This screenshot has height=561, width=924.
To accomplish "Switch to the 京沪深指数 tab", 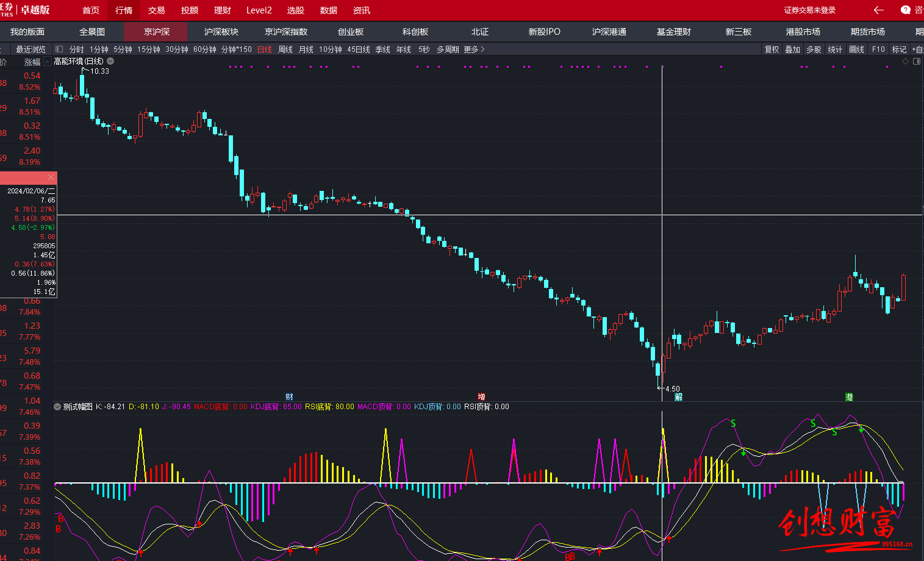I will [286, 32].
